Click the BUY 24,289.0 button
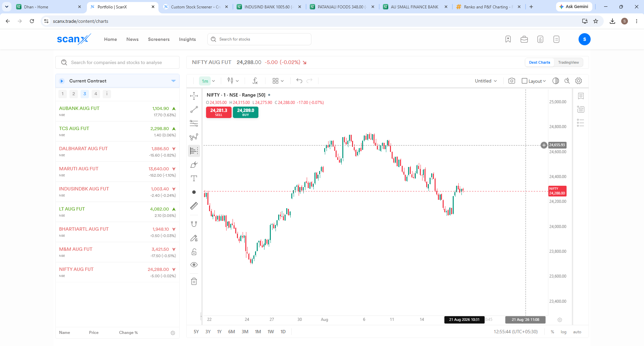Image resolution: width=644 pixels, height=346 pixels. [x=246, y=112]
